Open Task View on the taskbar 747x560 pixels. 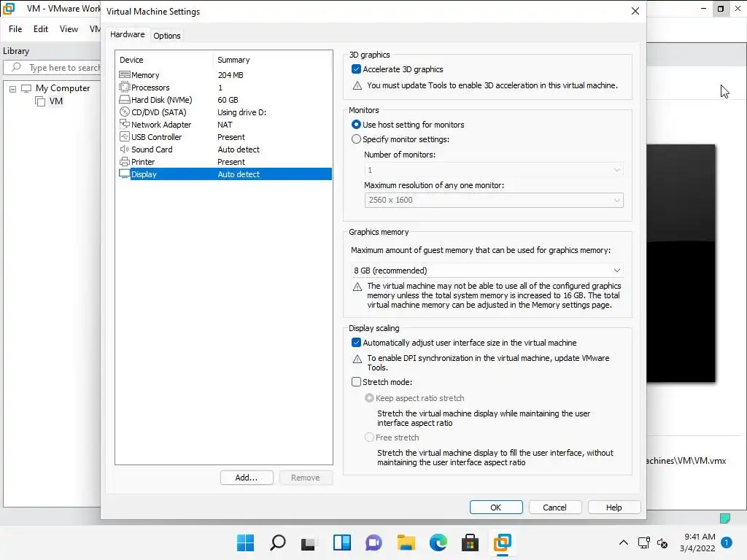(x=309, y=542)
